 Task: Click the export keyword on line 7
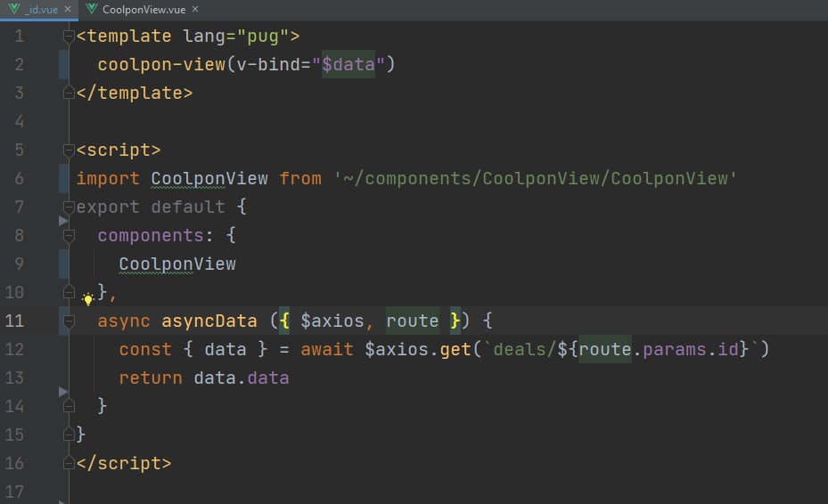108,207
